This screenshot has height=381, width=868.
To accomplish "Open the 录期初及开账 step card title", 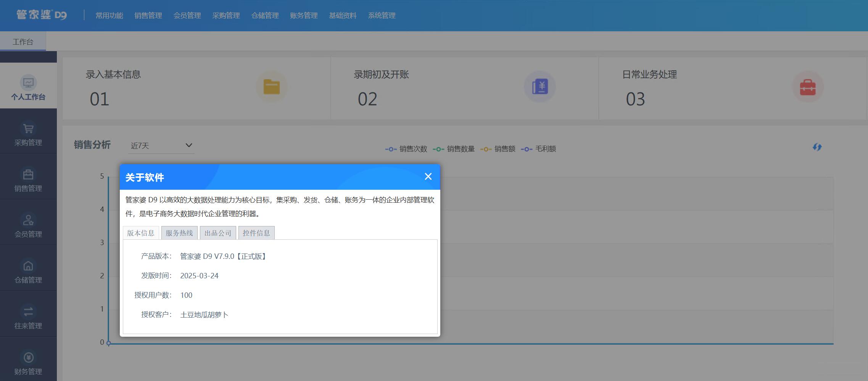I will point(382,74).
